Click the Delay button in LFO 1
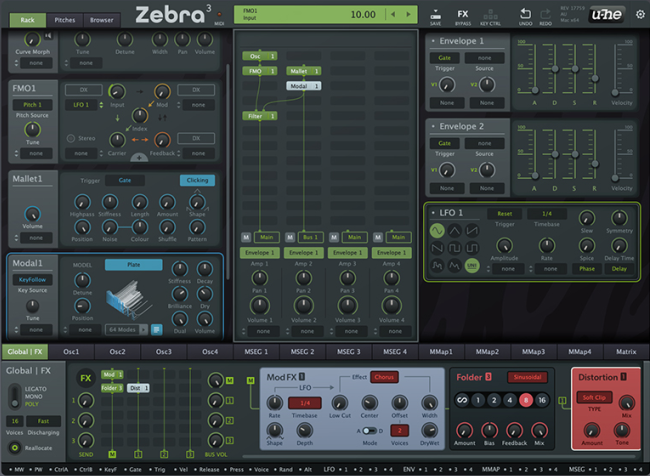Screen dimensions: 650x476 click(619, 269)
